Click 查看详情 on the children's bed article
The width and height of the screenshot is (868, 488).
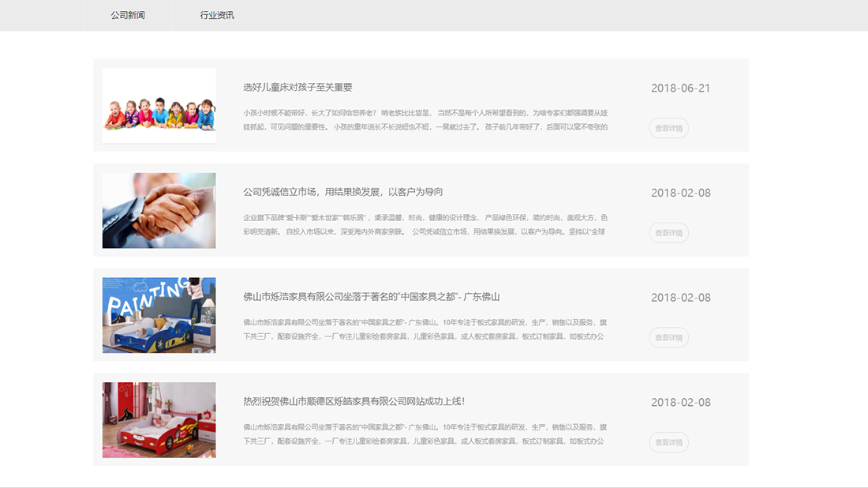click(668, 127)
